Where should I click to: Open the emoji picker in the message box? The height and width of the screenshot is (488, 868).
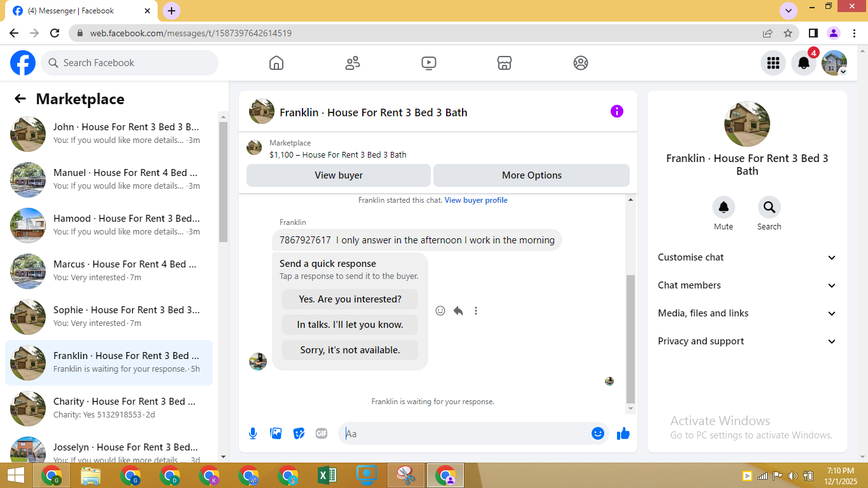598,433
